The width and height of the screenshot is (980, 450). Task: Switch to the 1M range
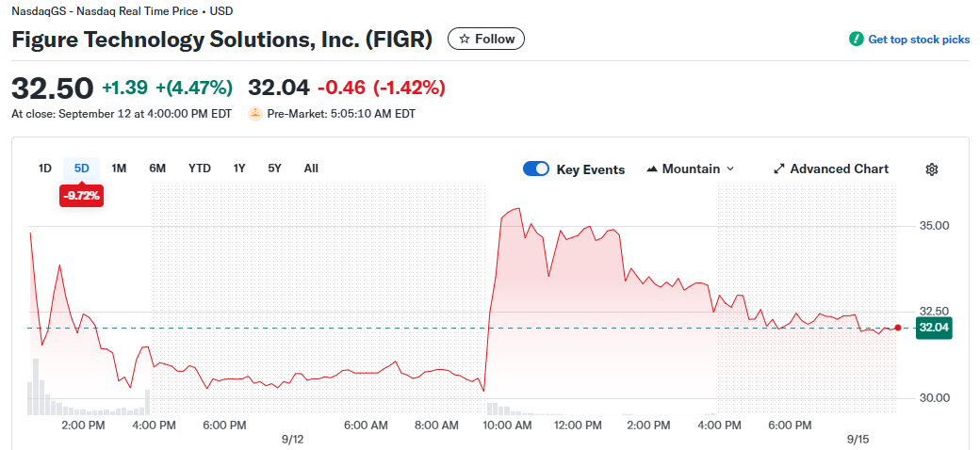point(119,169)
